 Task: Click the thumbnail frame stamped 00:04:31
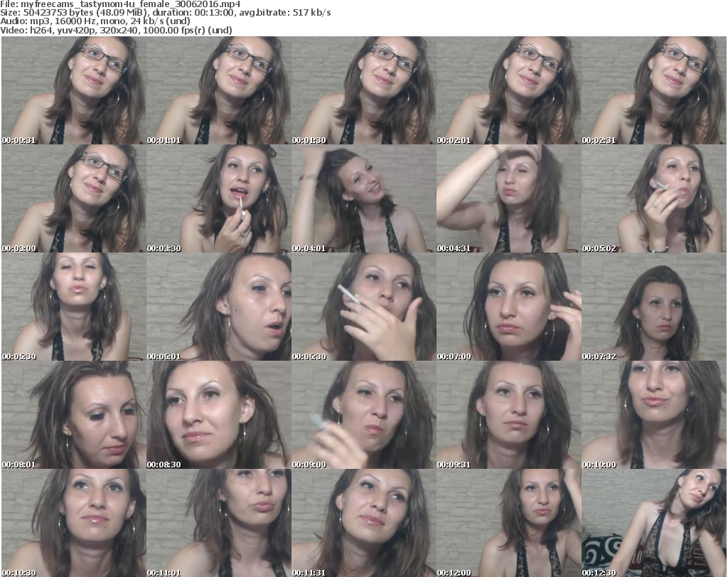(x=509, y=198)
